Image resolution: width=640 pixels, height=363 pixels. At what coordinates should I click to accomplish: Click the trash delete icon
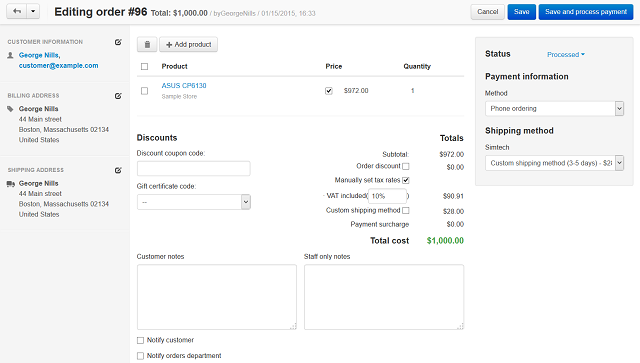[x=147, y=45]
